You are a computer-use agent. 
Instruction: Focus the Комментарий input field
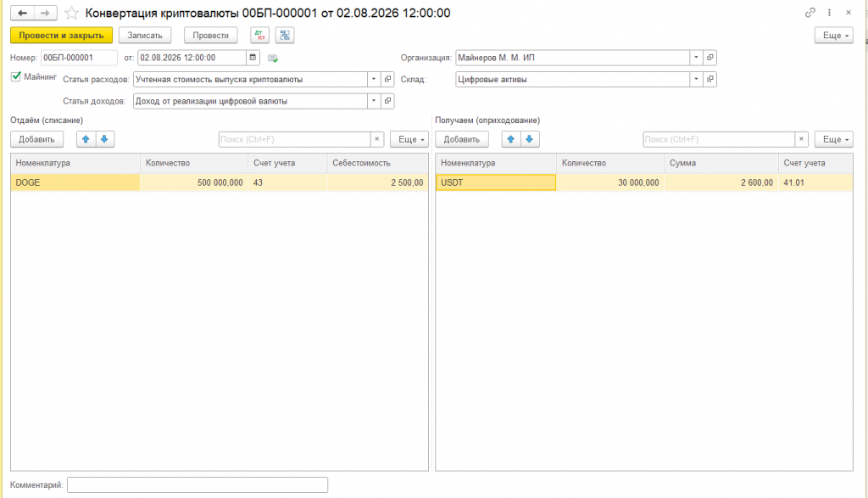pos(198,484)
